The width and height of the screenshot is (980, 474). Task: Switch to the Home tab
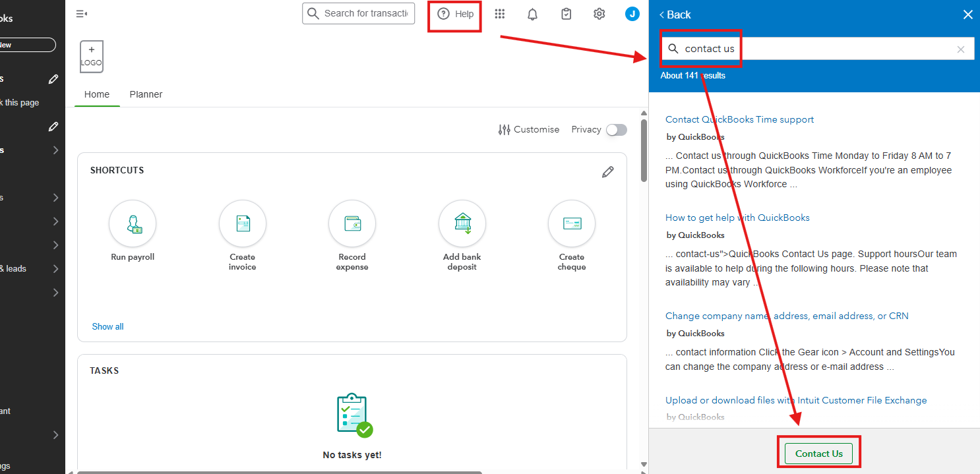coord(97,94)
